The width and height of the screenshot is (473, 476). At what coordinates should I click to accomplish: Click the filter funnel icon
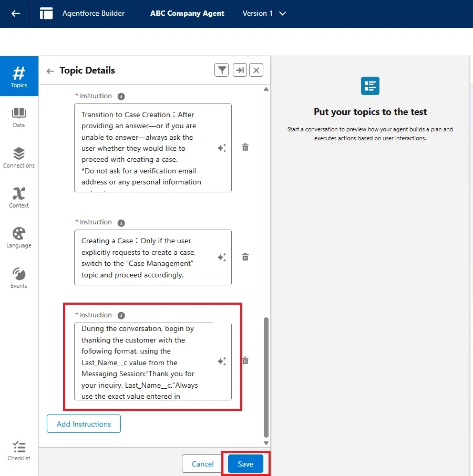click(x=222, y=70)
